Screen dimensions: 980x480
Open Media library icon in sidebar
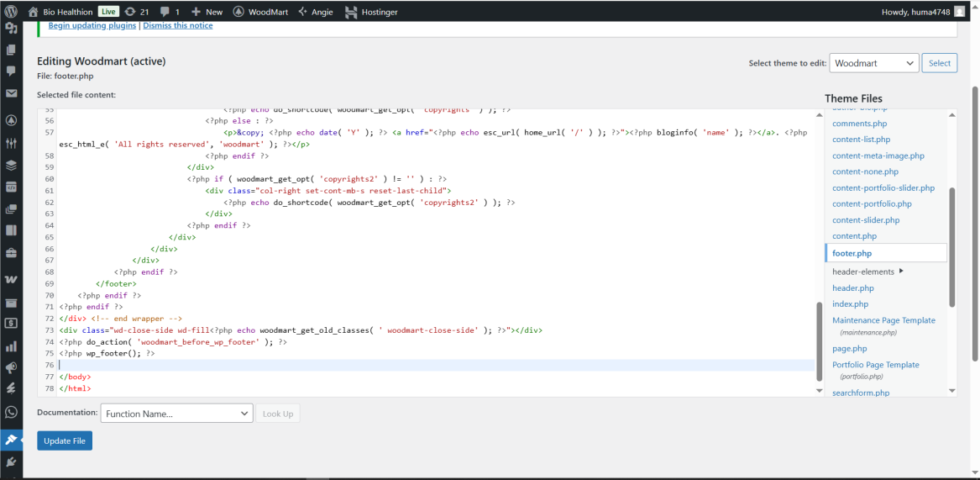[11, 29]
